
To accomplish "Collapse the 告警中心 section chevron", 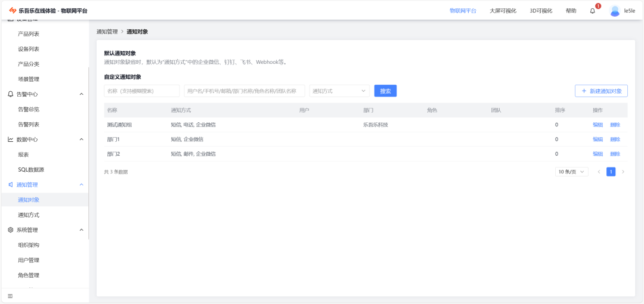I will pos(81,94).
